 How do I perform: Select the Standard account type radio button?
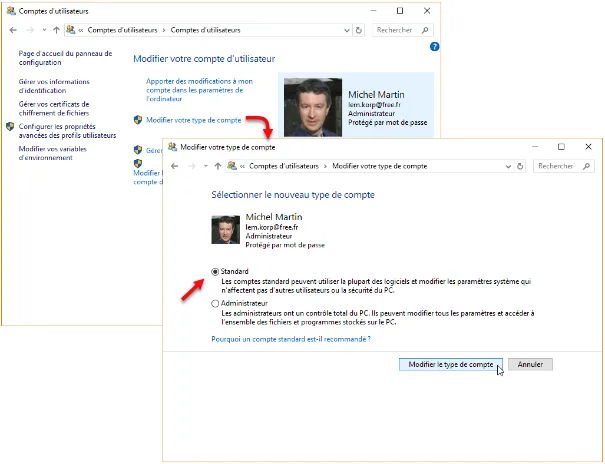[215, 271]
